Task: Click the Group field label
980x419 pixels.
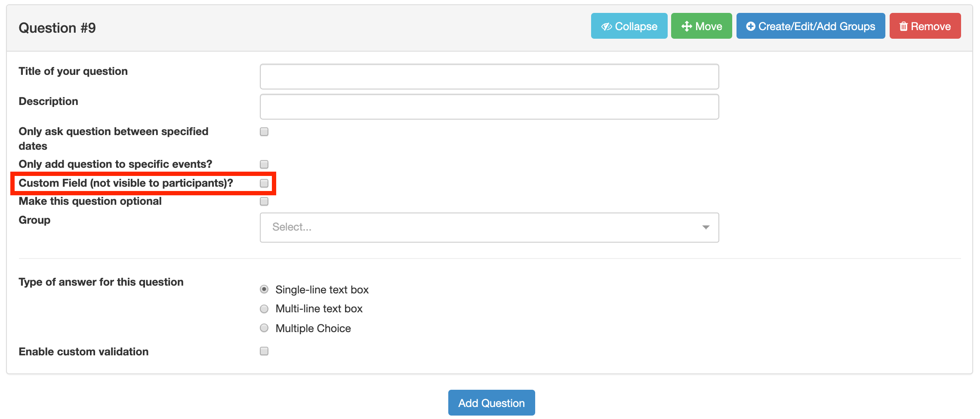Action: 34,220
